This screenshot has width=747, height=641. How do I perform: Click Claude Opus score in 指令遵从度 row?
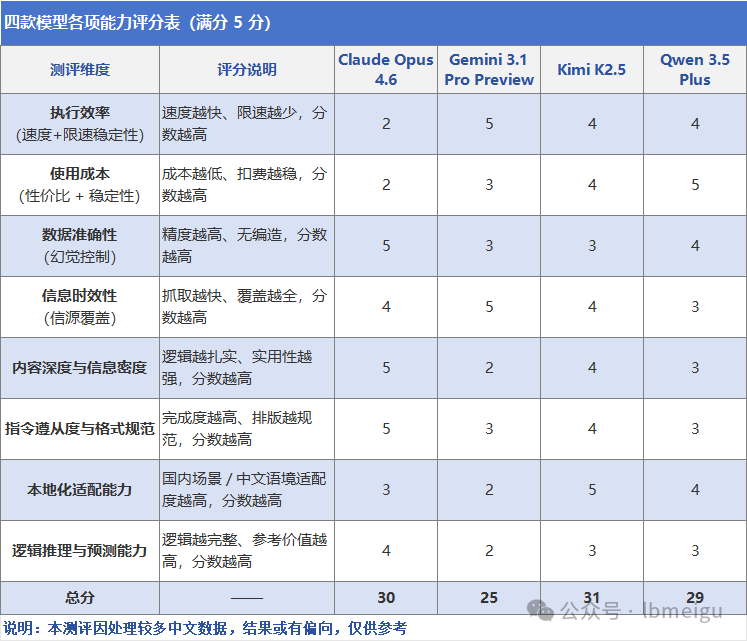[x=386, y=429]
